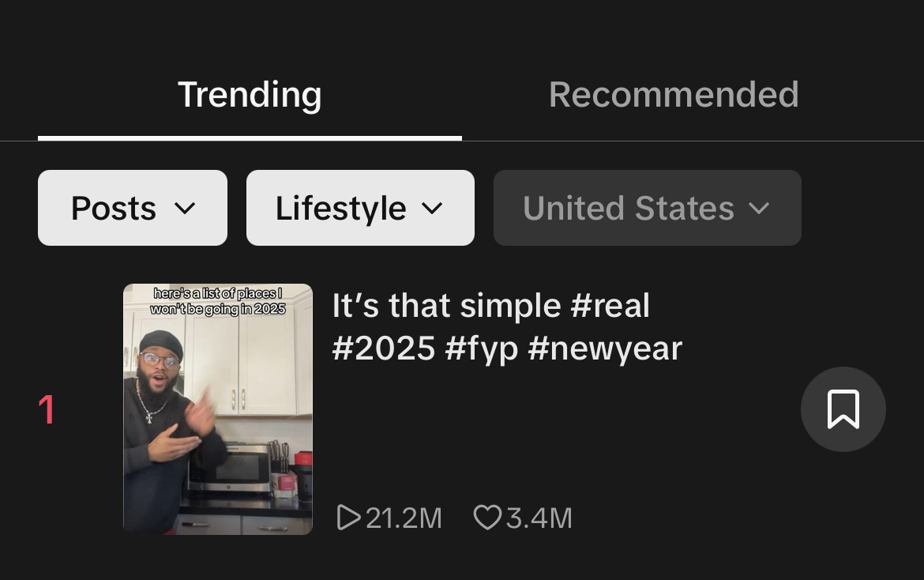Open the United States region dropdown

pos(647,208)
